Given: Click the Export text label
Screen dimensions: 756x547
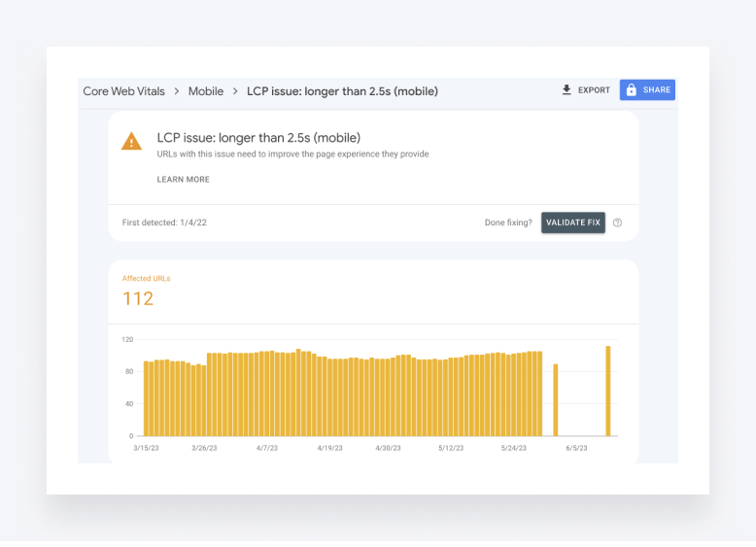Looking at the screenshot, I should (594, 90).
